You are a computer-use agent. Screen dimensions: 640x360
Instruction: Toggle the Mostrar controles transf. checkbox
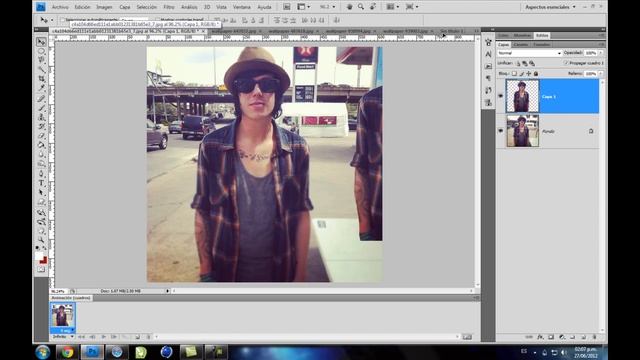(x=158, y=20)
